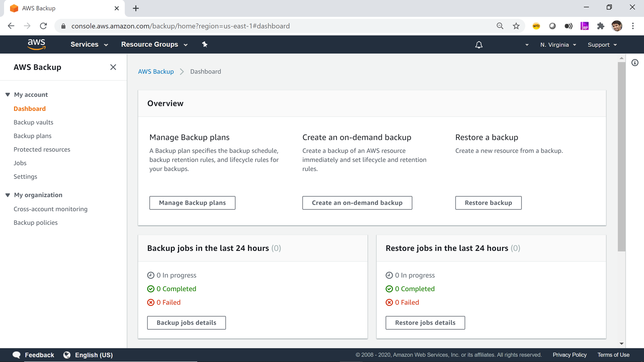Image resolution: width=644 pixels, height=362 pixels.
Task: Click the globe language icon
Action: point(67,355)
